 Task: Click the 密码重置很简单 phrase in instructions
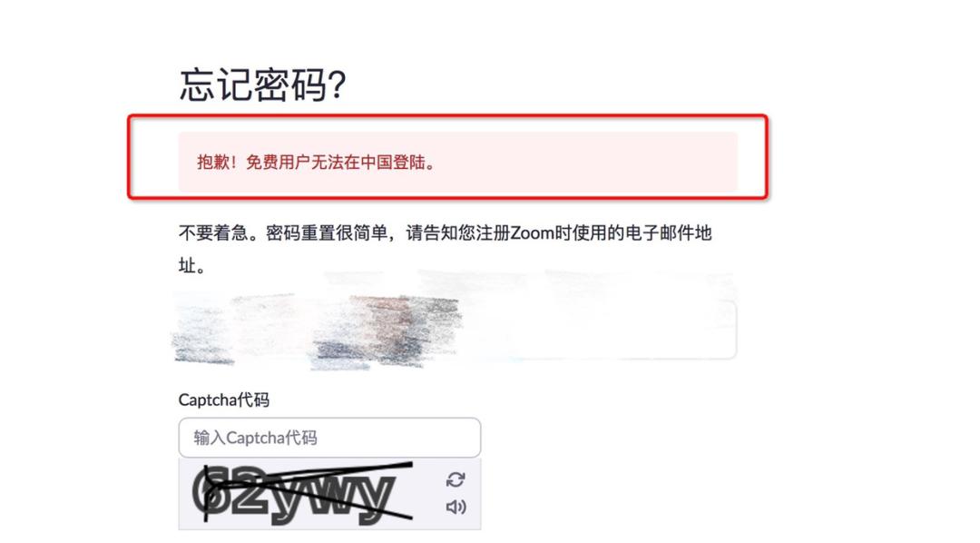tap(327, 233)
